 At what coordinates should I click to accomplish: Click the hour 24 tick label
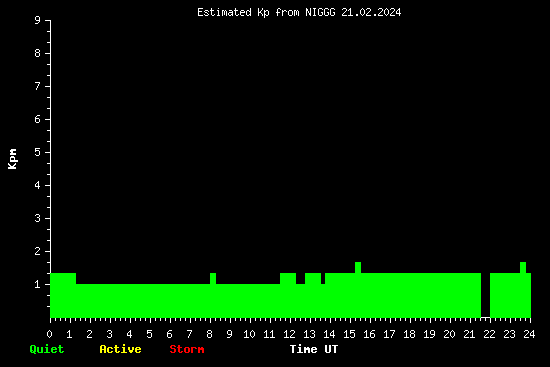pyautogui.click(x=529, y=334)
